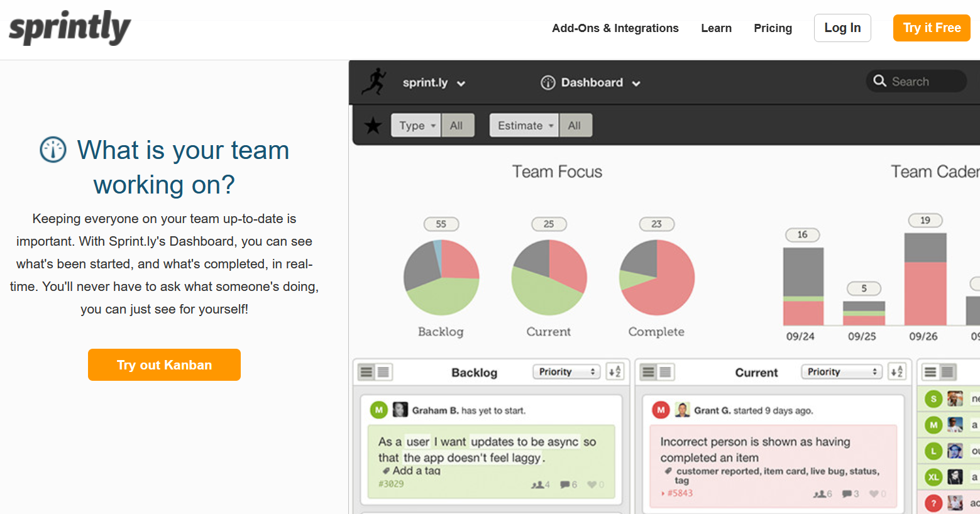
Task: Select the All option beside Type filter
Action: [457, 126]
